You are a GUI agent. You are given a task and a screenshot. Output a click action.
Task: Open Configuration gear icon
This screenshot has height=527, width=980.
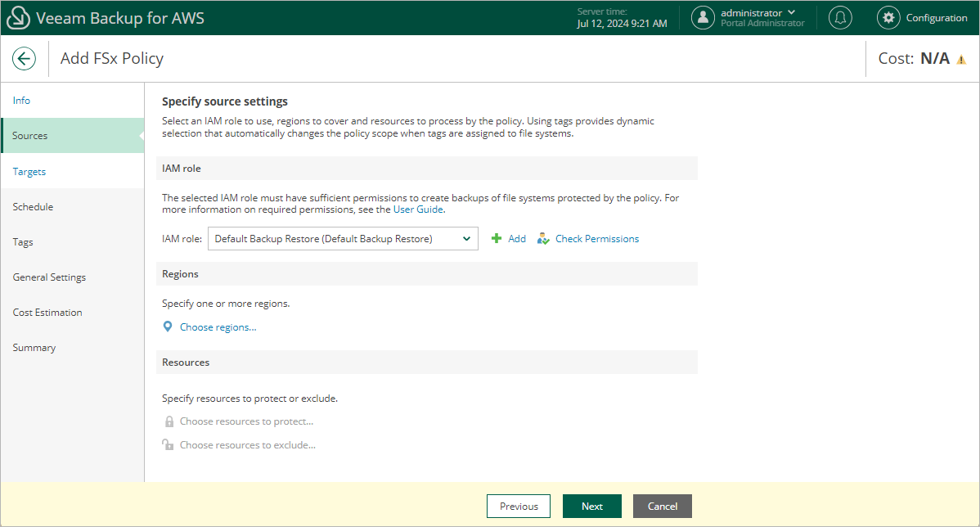[x=888, y=18]
